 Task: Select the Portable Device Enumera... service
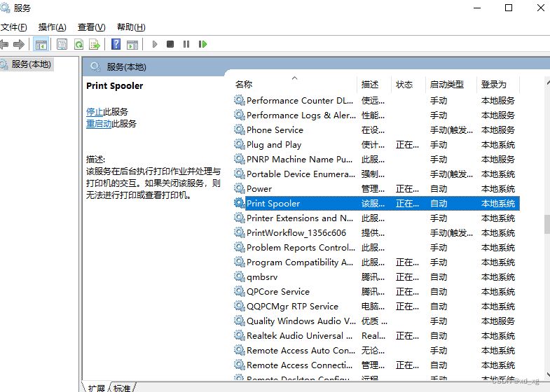pyautogui.click(x=376, y=174)
